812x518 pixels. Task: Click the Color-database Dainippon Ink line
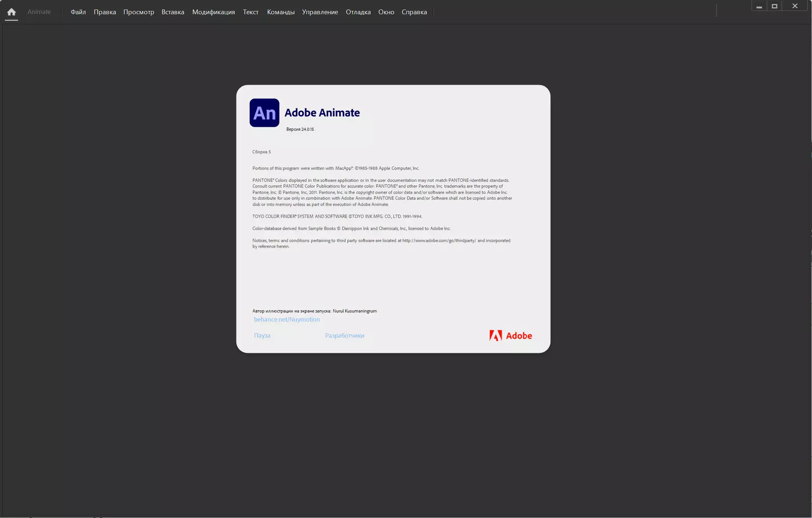[351, 229]
